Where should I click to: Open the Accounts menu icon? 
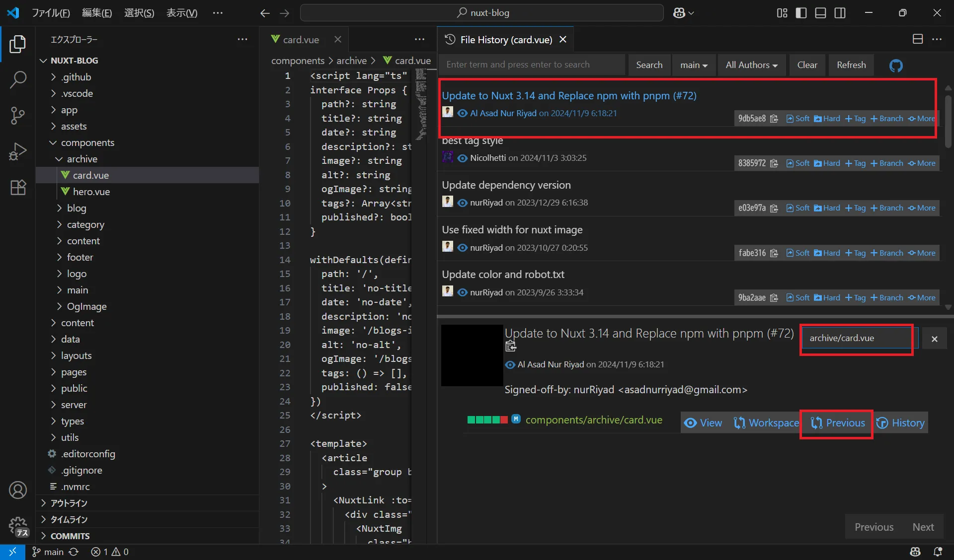point(18,490)
